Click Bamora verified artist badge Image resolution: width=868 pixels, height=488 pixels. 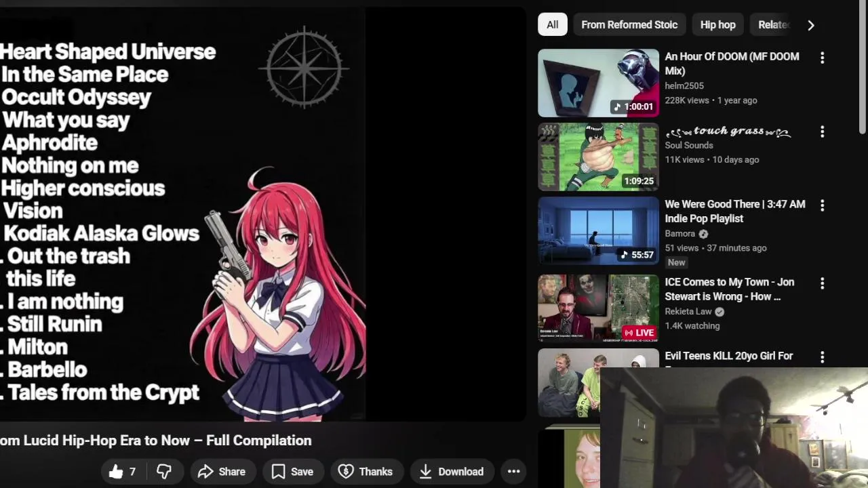(x=703, y=234)
